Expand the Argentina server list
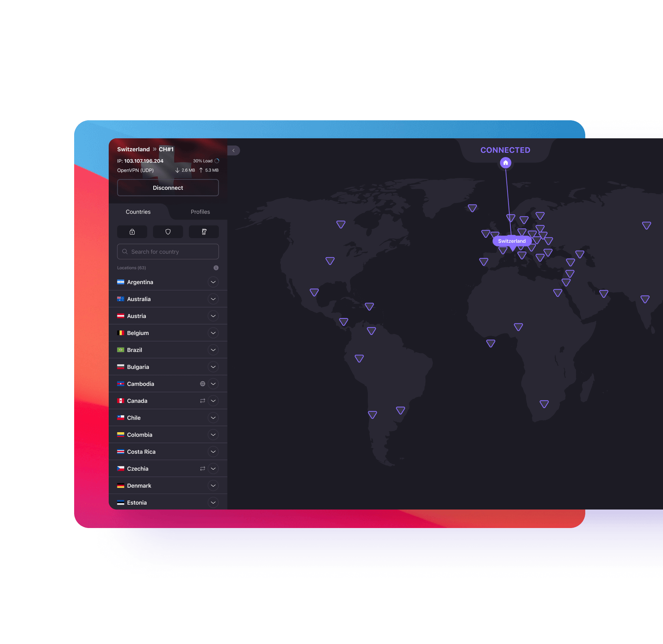Image resolution: width=663 pixels, height=644 pixels. coord(213,282)
